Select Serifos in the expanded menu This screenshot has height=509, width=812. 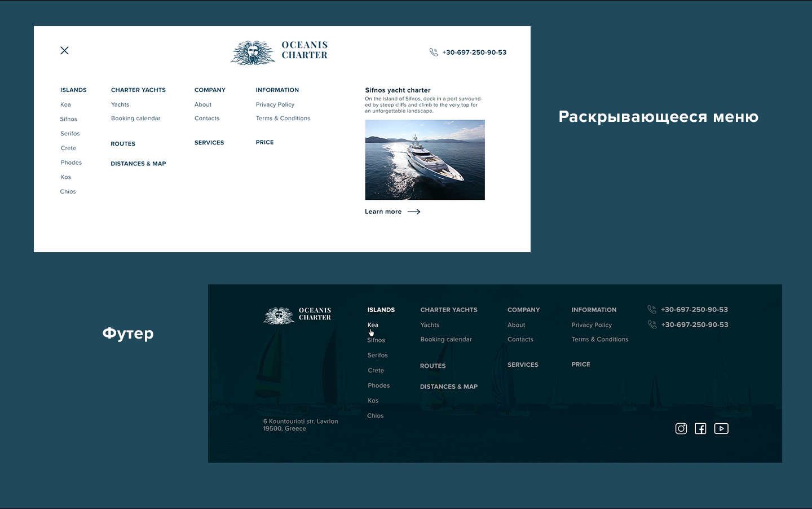70,134
